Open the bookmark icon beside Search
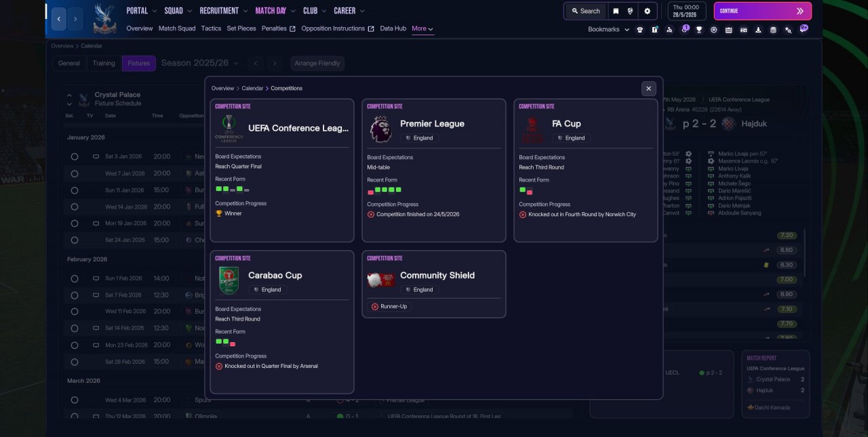This screenshot has height=437, width=868. tap(616, 11)
